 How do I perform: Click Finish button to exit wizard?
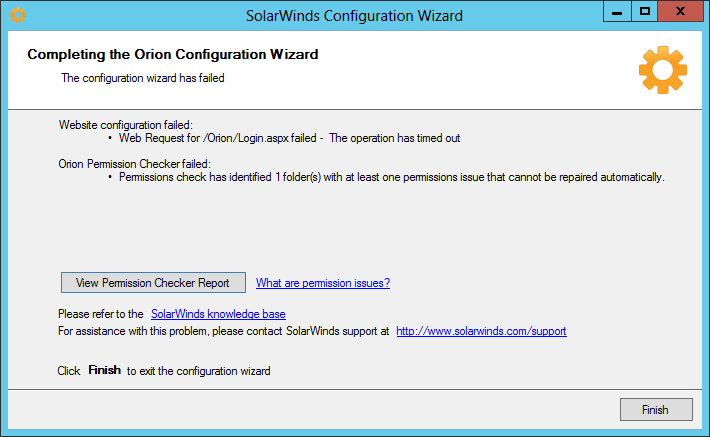(656, 409)
